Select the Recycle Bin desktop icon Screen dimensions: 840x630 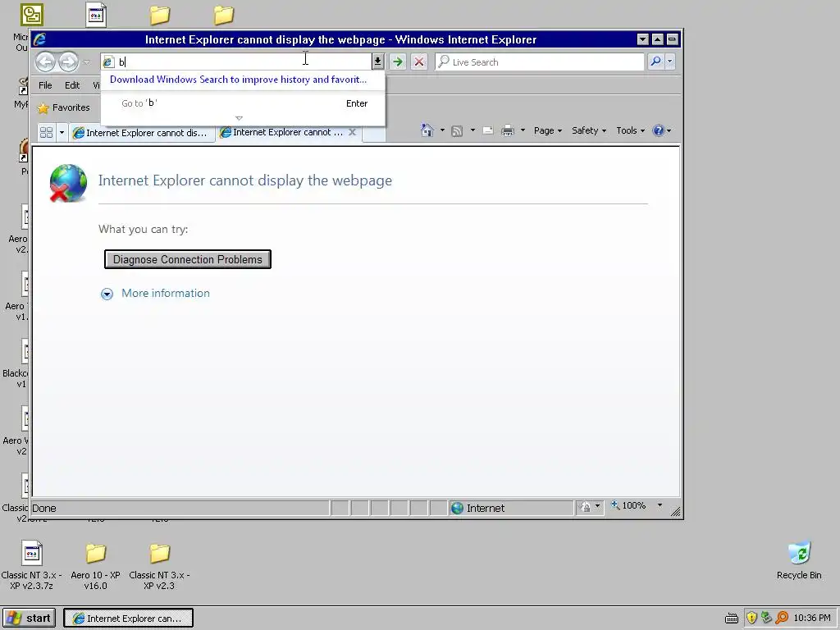coord(799,560)
